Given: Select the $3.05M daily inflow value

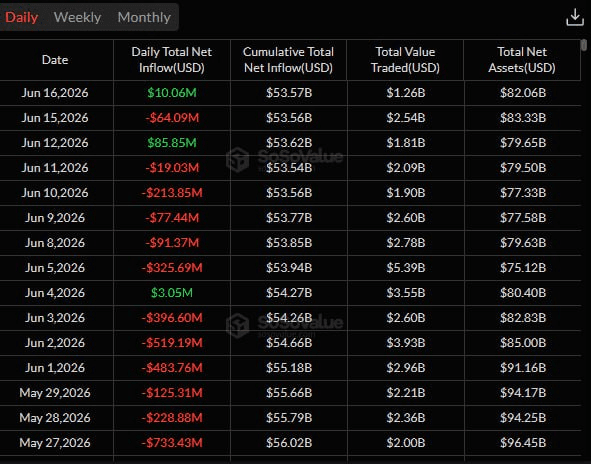Looking at the screenshot, I should coord(172,292).
